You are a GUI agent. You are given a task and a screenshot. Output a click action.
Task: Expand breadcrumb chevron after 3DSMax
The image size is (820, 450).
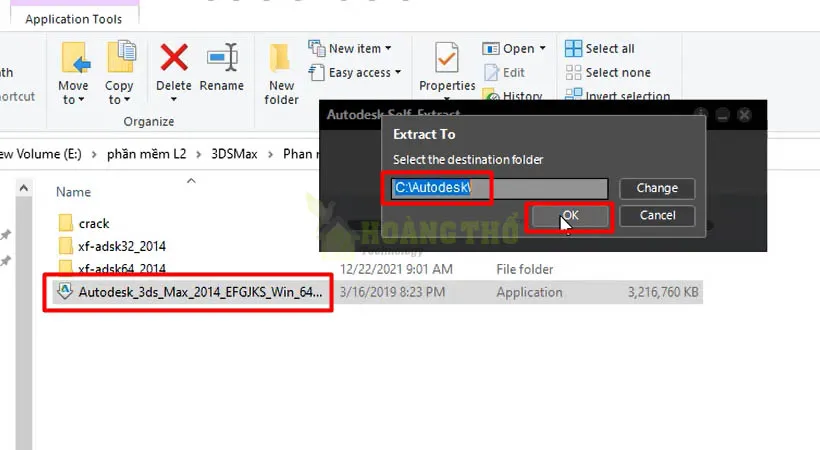[x=270, y=154]
